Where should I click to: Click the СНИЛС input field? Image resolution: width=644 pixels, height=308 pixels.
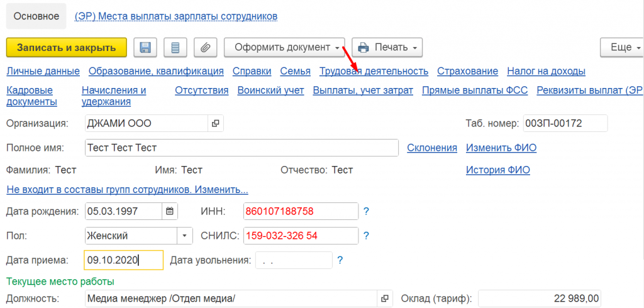pyautogui.click(x=301, y=236)
